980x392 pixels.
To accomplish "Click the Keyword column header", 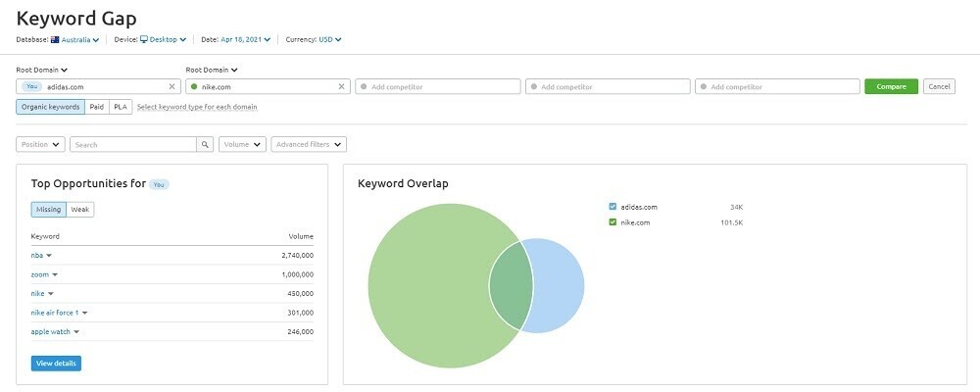I will [45, 236].
